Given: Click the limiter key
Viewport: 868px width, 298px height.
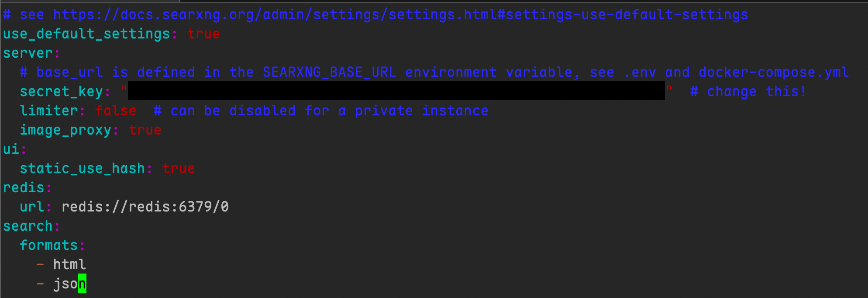Looking at the screenshot, I should [49, 111].
